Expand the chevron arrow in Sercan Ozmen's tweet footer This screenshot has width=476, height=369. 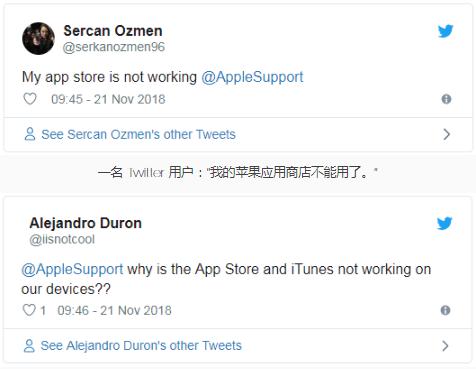(446, 134)
